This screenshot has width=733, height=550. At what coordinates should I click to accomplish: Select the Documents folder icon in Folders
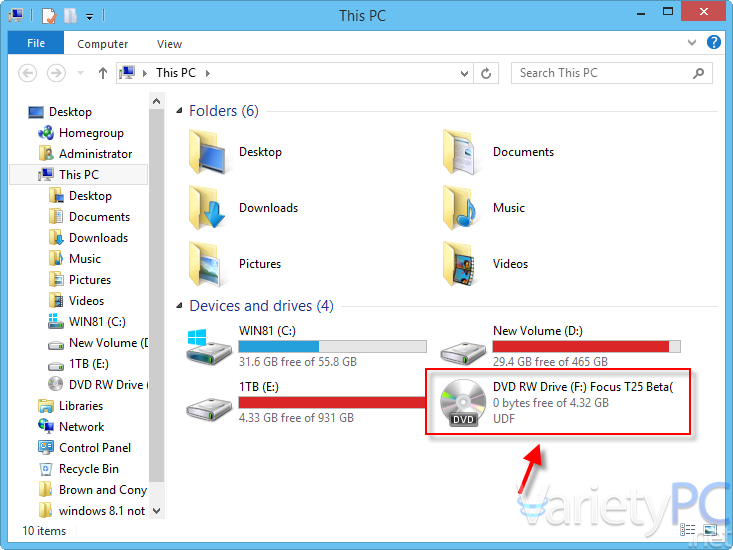tap(460, 152)
